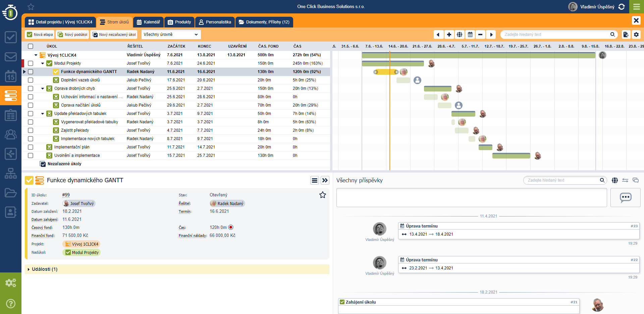This screenshot has width=644, height=314.
Task: Open the Modul Projekty parent task chip
Action: pyautogui.click(x=82, y=252)
